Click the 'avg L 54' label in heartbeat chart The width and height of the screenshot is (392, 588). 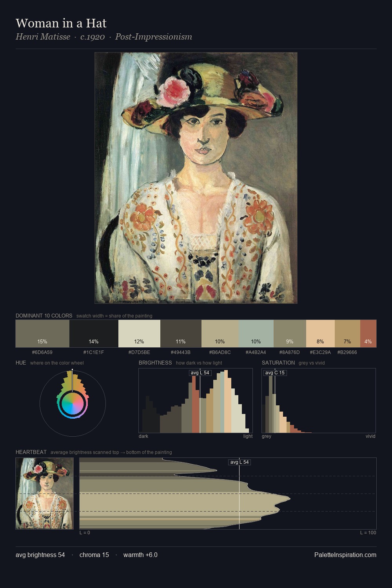[x=240, y=462]
